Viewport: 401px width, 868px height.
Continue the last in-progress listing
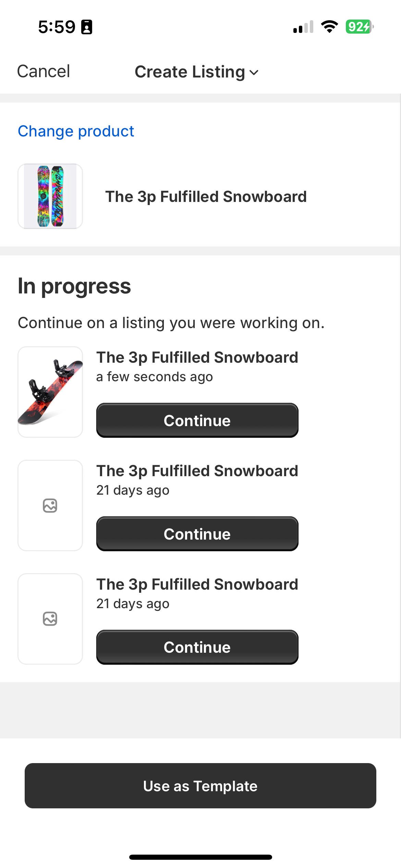(197, 647)
